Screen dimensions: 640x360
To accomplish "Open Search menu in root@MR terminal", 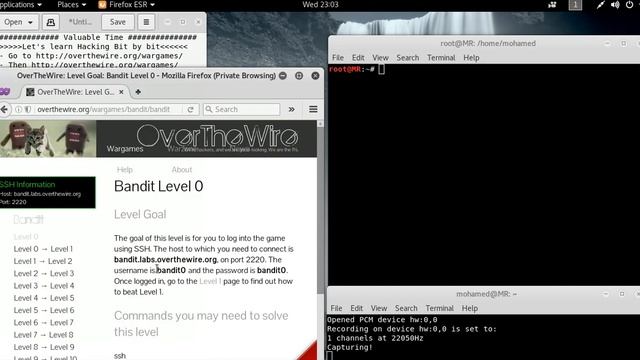I will click(x=407, y=58).
